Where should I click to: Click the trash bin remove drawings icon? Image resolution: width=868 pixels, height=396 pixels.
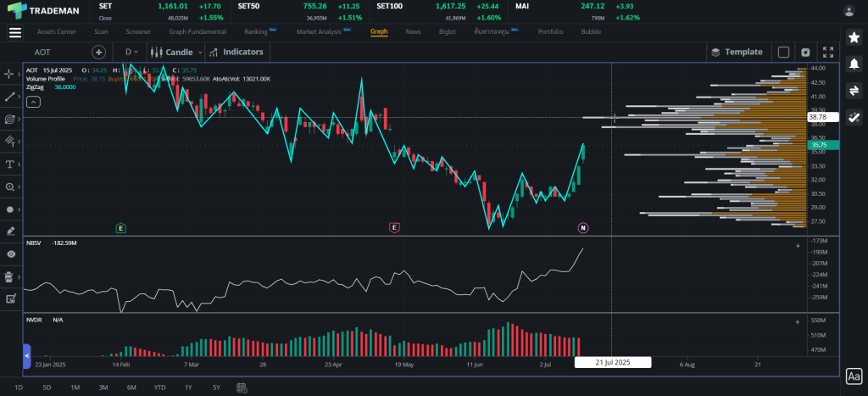point(10,276)
